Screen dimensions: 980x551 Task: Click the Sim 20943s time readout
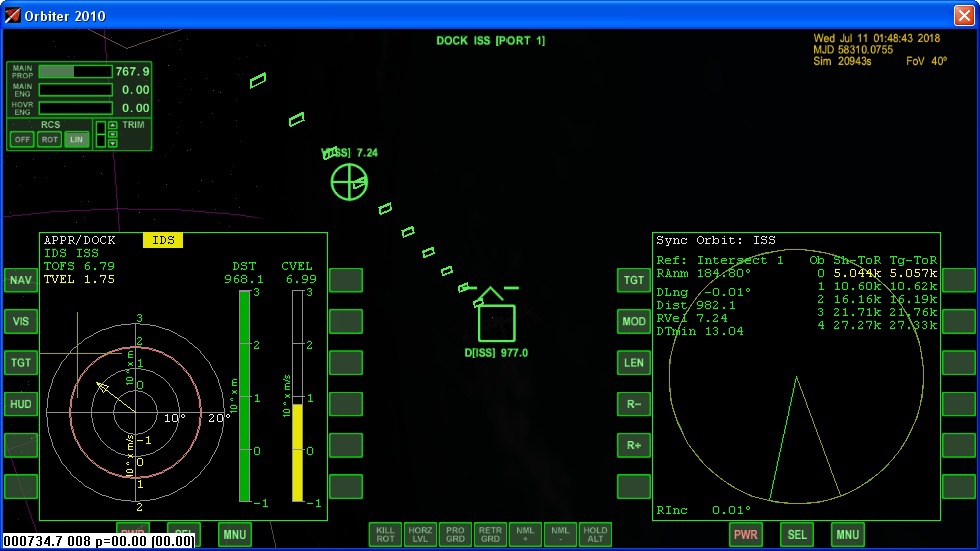(842, 61)
